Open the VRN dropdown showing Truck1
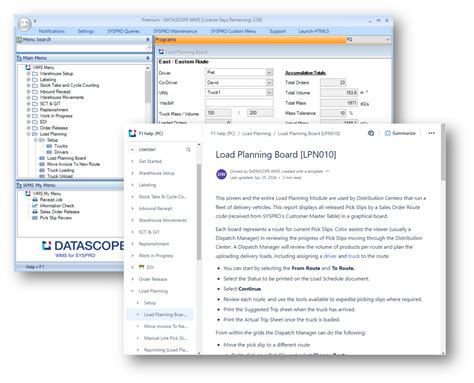The image size is (474, 383). point(270,92)
